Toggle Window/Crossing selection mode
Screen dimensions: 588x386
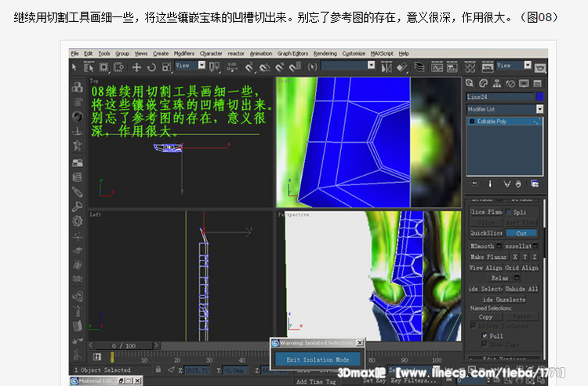pyautogui.click(x=118, y=67)
